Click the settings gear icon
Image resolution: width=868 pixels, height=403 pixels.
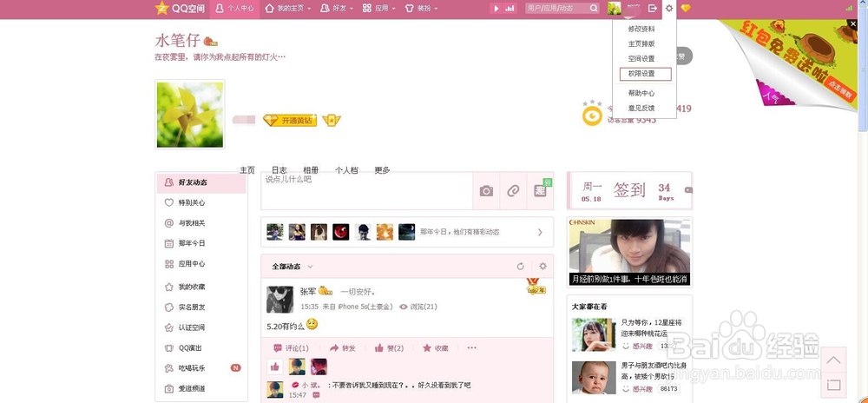click(x=669, y=9)
